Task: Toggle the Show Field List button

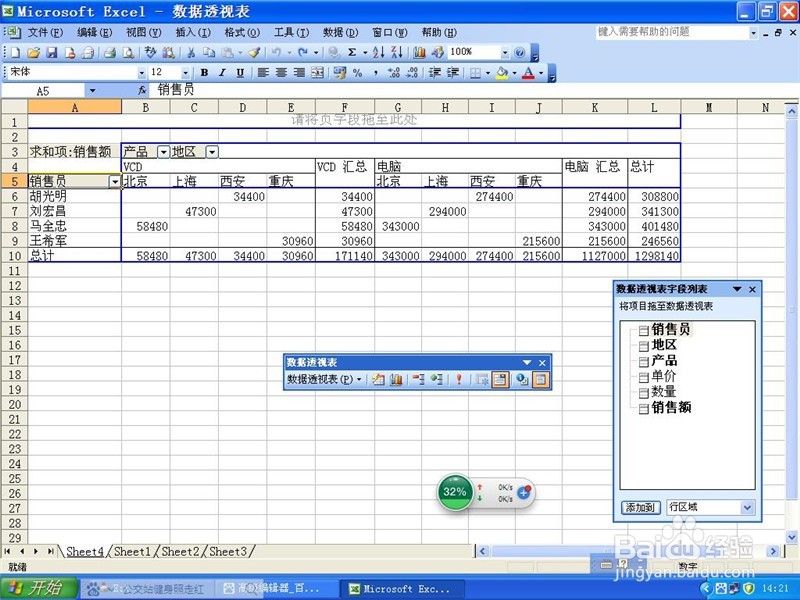Action: [x=538, y=380]
